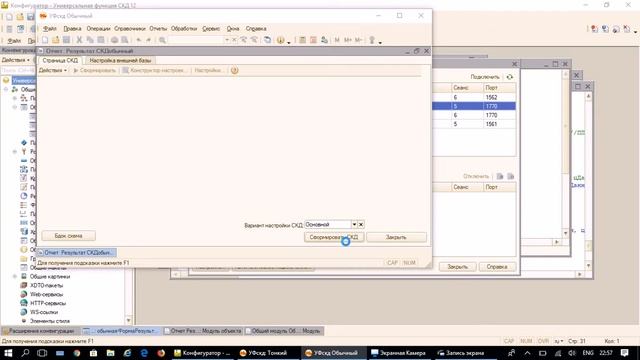
Task: Select XDTO-пакеты in the configuration tree
Action: pos(46,285)
